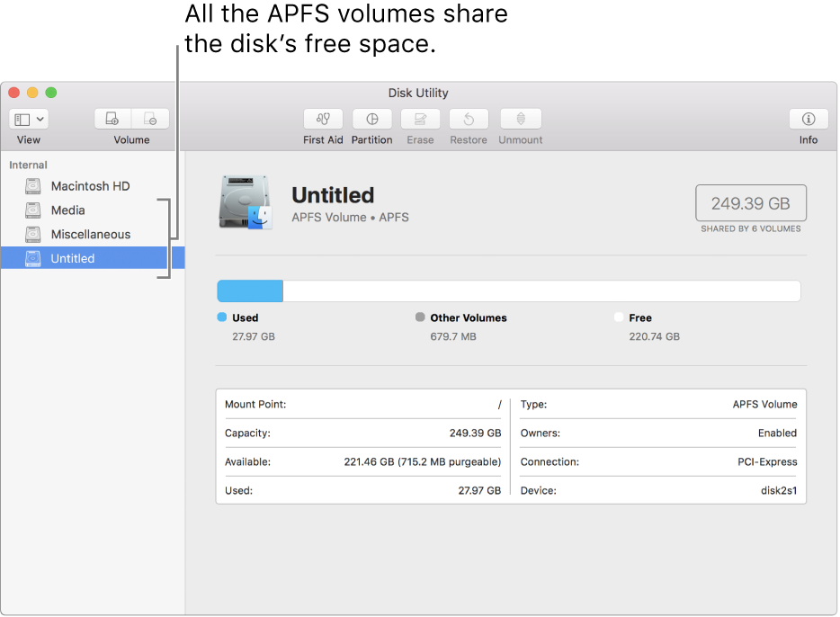This screenshot has height=617, width=840.
Task: Click the First Aid toolbar icon
Action: (323, 119)
